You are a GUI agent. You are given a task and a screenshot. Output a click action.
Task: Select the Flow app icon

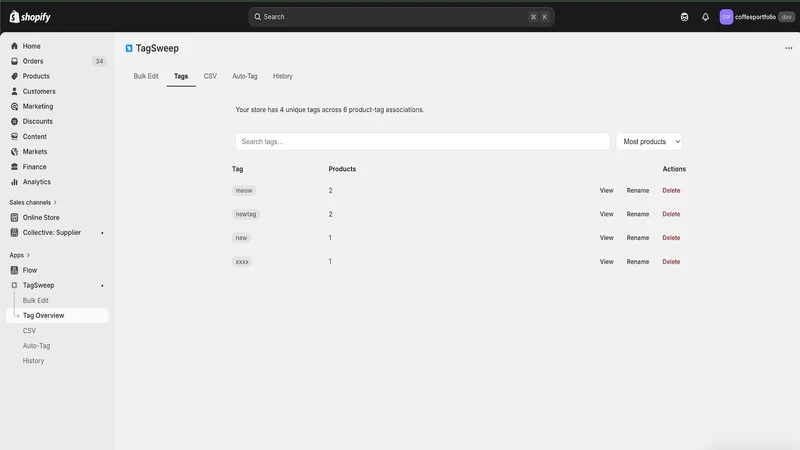14,270
